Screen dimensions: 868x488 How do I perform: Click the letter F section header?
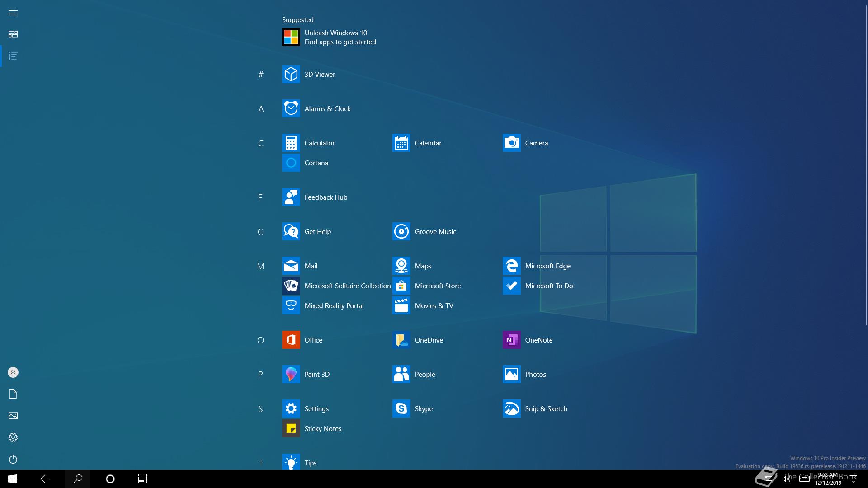point(261,197)
